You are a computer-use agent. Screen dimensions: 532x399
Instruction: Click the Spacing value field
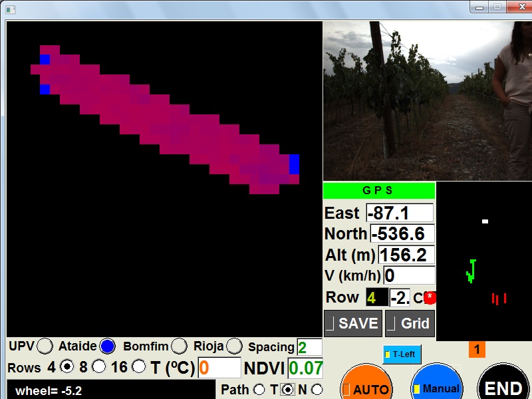click(309, 347)
